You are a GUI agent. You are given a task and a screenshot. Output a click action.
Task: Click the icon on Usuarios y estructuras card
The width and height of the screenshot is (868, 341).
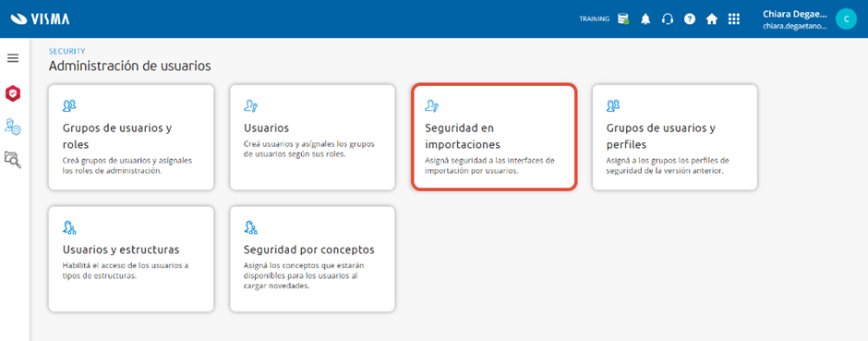click(70, 226)
